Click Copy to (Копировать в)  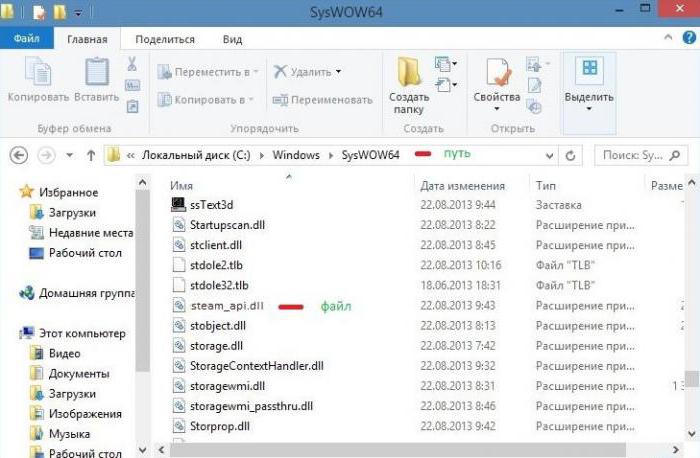pos(205,100)
